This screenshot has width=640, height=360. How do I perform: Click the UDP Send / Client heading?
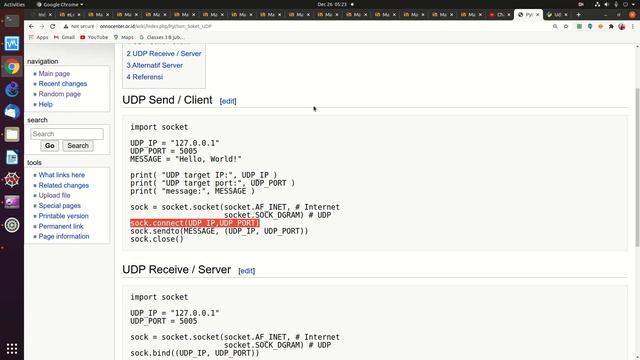pyautogui.click(x=167, y=100)
